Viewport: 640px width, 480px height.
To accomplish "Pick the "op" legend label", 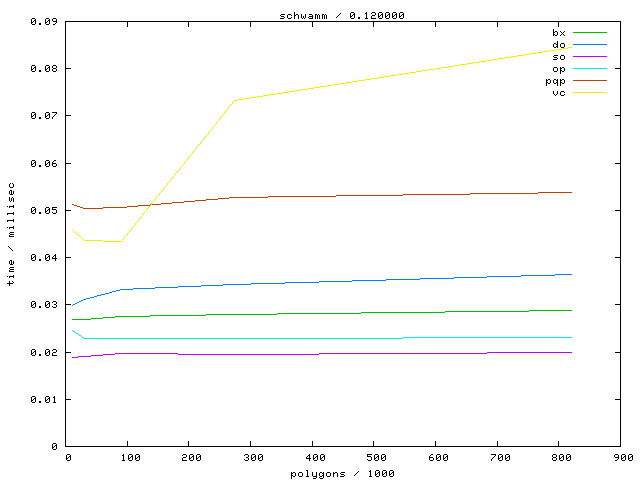I will coord(559,69).
